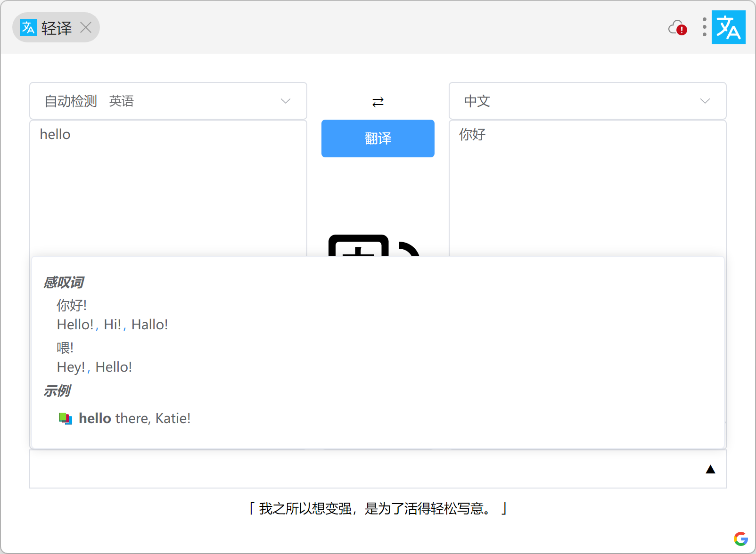Click the synonym Hallo!
The height and width of the screenshot is (554, 756).
tap(150, 325)
